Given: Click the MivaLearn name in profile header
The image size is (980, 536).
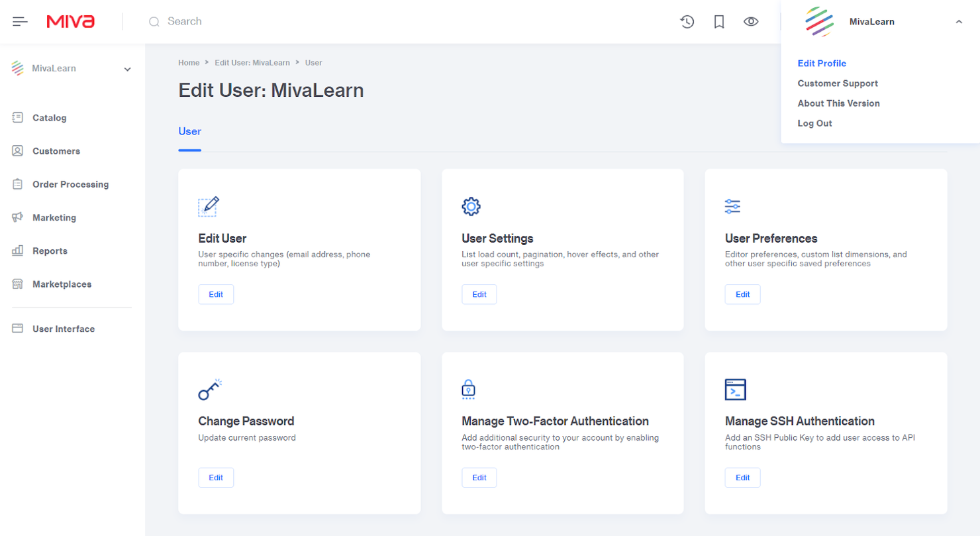Looking at the screenshot, I should coord(872,22).
